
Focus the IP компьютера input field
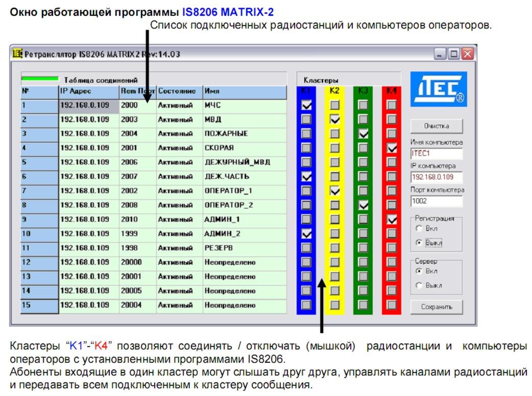[436, 178]
